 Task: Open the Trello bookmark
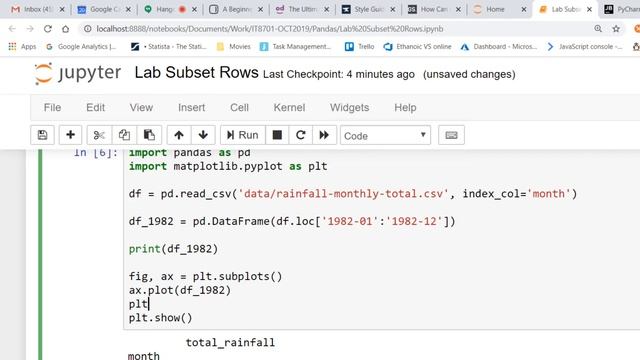pos(360,47)
